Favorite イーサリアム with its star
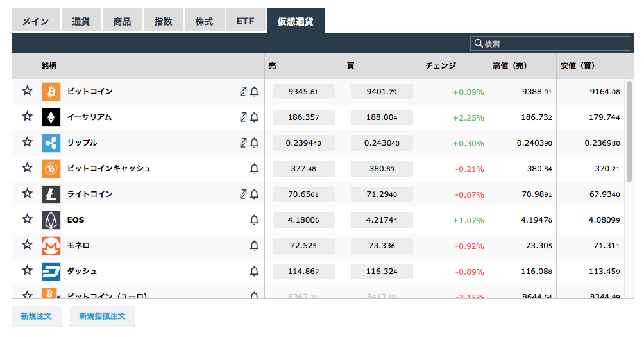Viewport: 644px width, 337px height. [x=28, y=116]
